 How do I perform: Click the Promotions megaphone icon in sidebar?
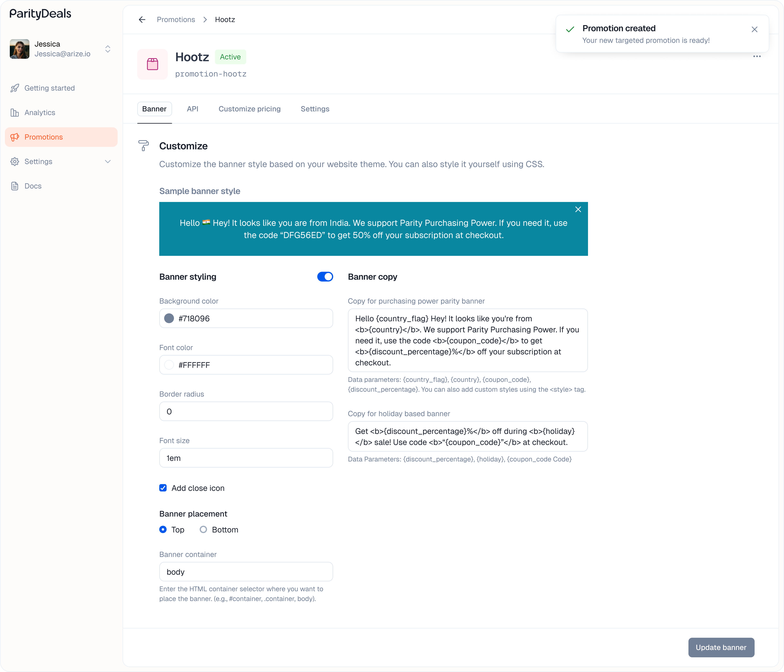pos(15,137)
